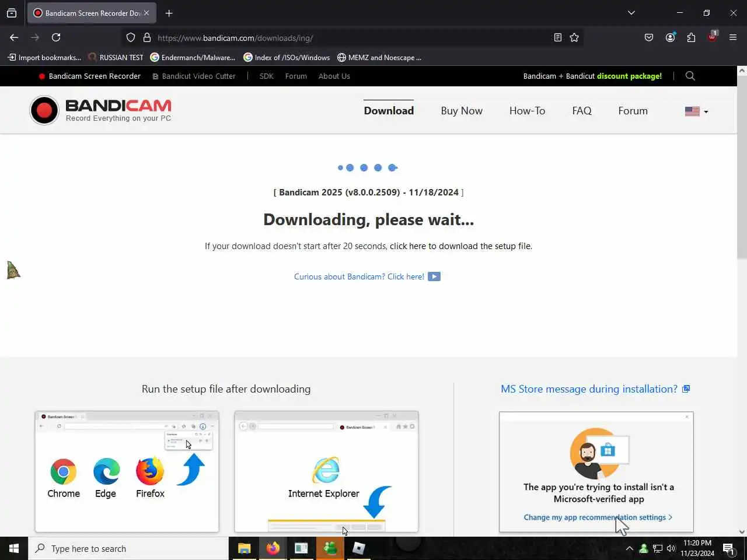Screen dimensions: 747x560
Task: Open the Buy Now navigation item
Action: [x=462, y=111]
